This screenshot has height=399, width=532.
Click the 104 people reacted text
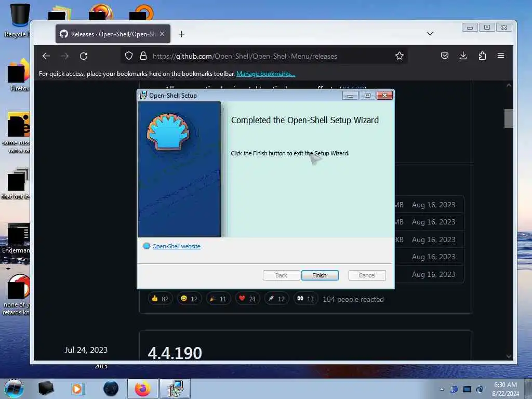[353, 299]
